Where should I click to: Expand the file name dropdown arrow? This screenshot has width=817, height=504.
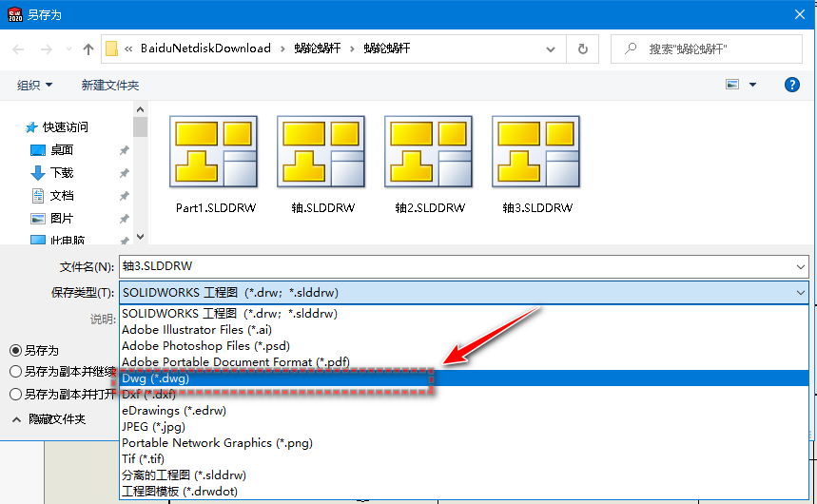click(x=800, y=267)
